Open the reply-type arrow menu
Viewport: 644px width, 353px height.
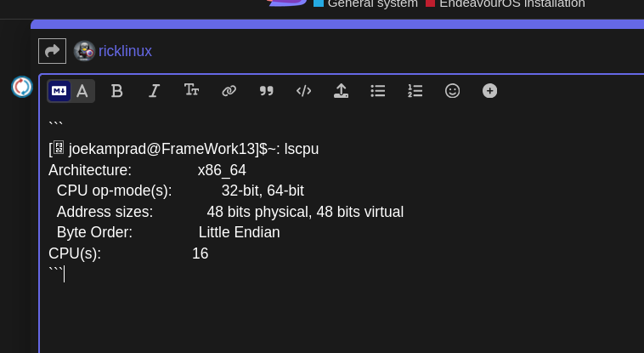click(52, 51)
